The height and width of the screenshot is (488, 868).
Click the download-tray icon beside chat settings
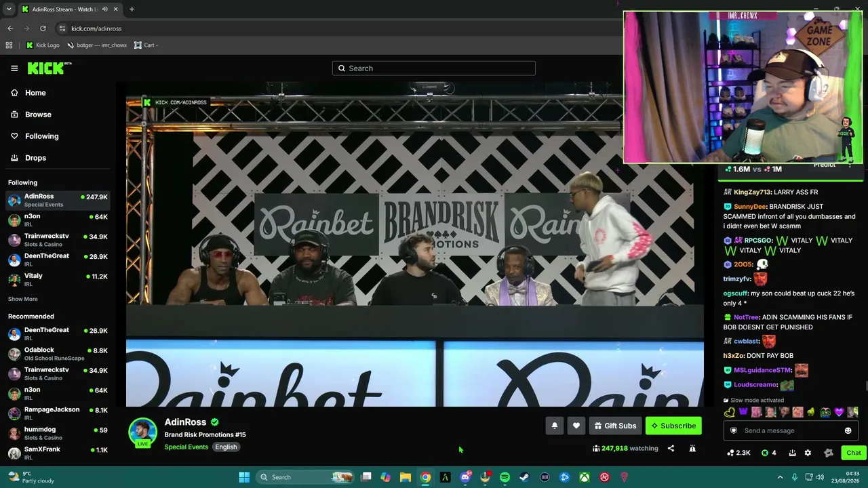tap(791, 453)
